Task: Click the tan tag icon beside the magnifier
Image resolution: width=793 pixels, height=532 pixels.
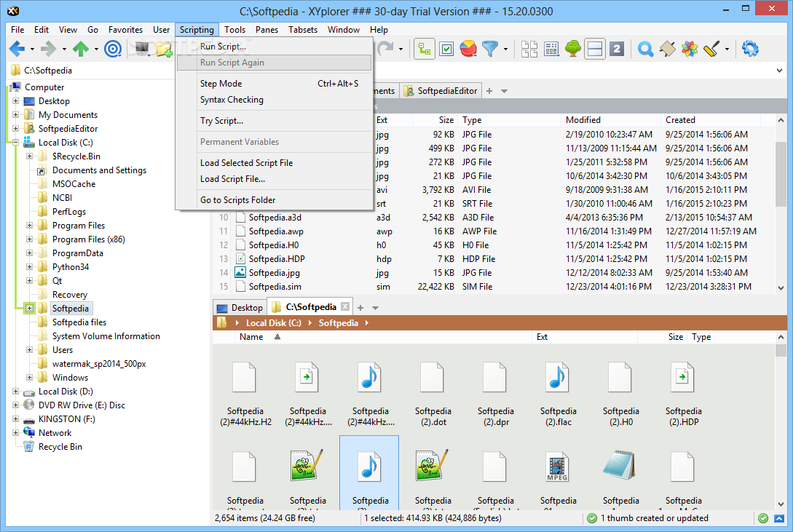Action: click(668, 49)
